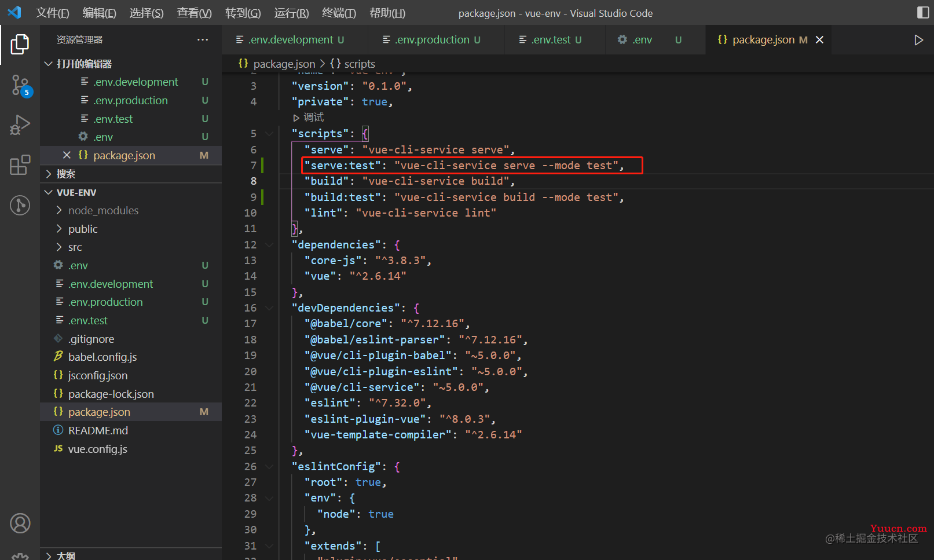The height and width of the screenshot is (560, 934).
Task: Click scripts breadcrumb item
Action: [353, 64]
